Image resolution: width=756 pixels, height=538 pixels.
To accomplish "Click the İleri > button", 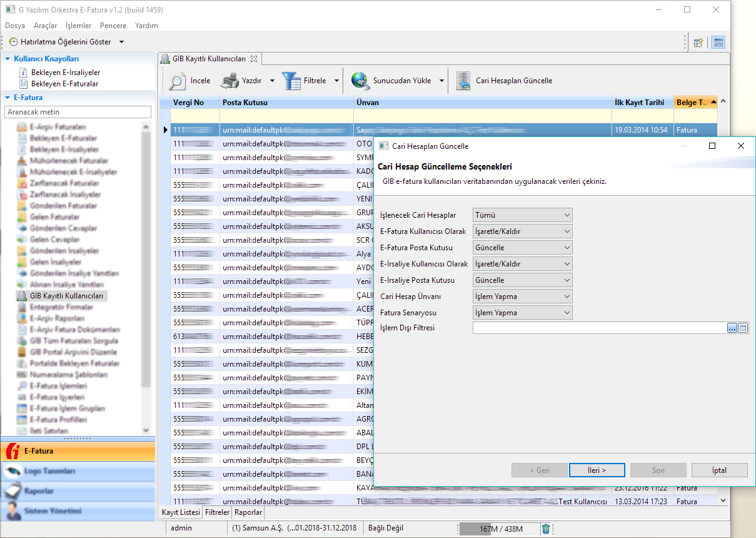I will point(597,470).
